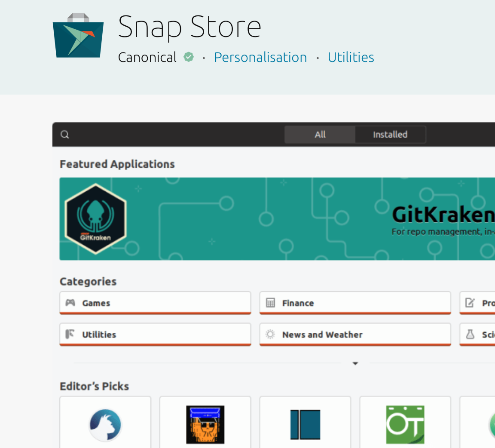Open the Games category button
495x448 pixels.
point(155,303)
